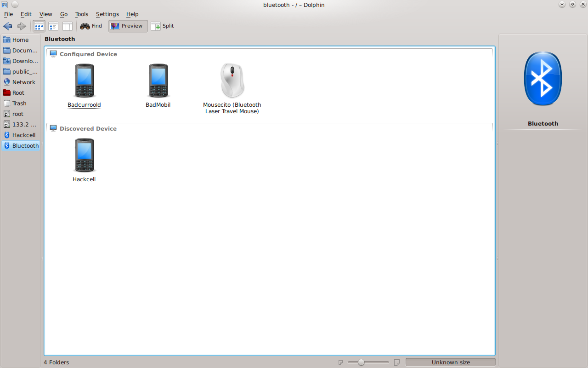Screen dimensions: 588x368
Task: Open Documents folder in sidebar
Action: [x=21, y=51]
